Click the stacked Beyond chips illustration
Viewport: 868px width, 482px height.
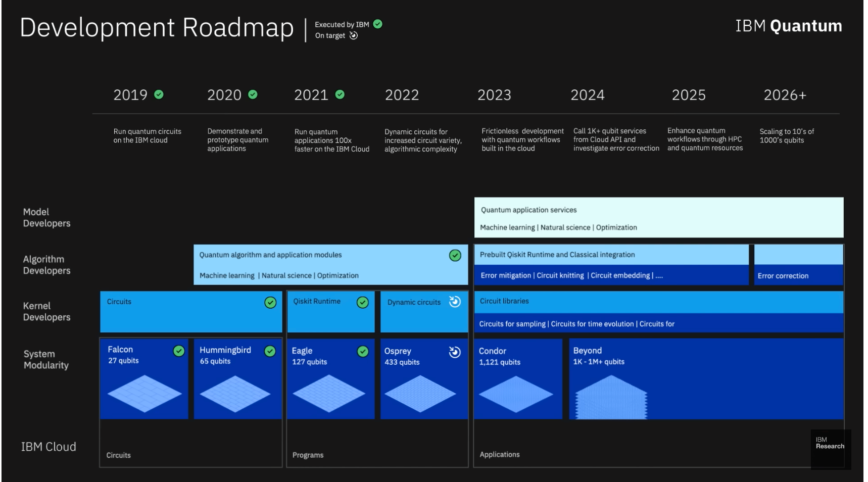611,397
